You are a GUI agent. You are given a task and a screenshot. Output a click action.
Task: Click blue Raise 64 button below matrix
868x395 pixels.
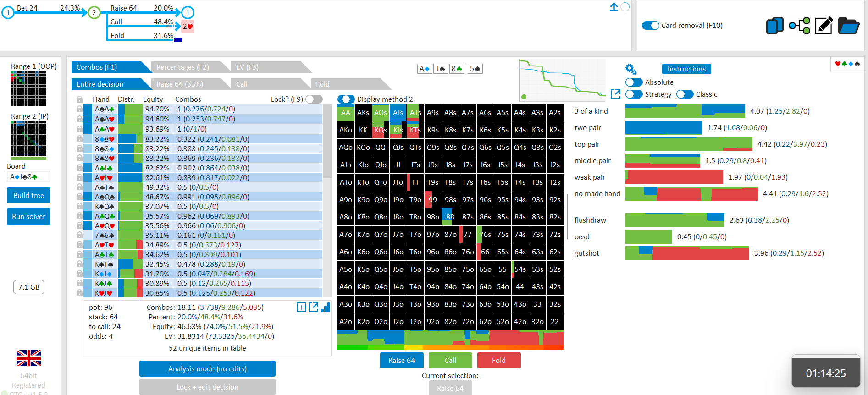tap(402, 361)
